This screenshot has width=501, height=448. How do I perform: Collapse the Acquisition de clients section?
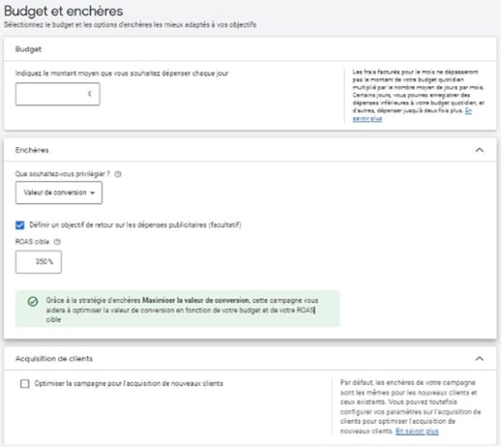coord(480,359)
